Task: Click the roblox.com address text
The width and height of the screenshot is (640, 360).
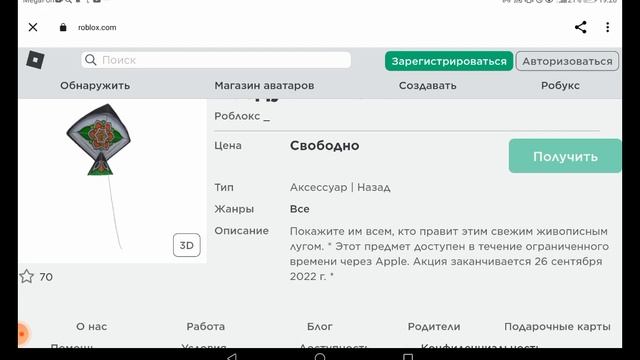Action: pos(97,27)
